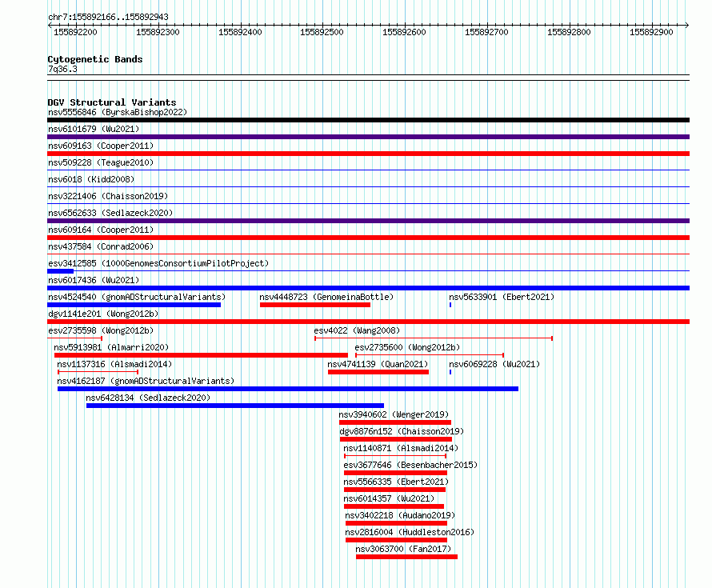
Task: Select nsv3221406 (Chaisson2019) label
Action: [108, 196]
